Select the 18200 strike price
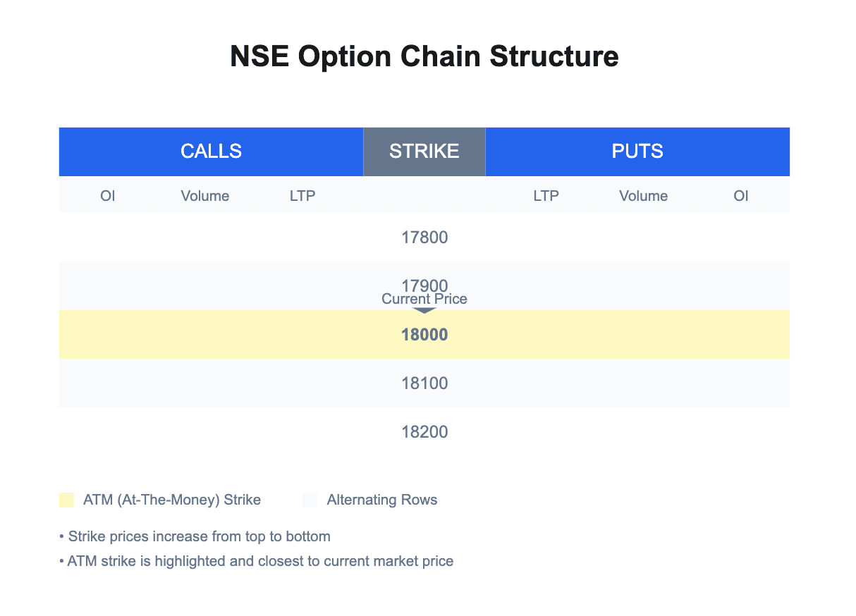 click(x=424, y=432)
